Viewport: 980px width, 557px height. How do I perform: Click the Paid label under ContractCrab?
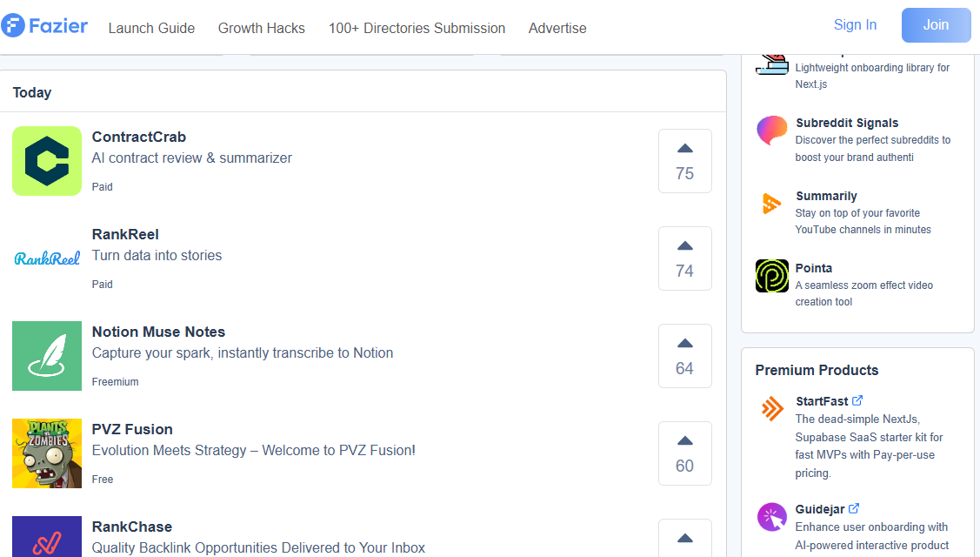103,187
